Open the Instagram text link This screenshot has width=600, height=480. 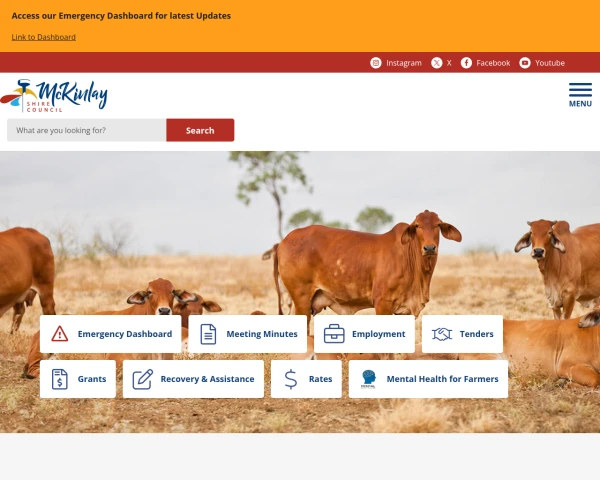[404, 63]
